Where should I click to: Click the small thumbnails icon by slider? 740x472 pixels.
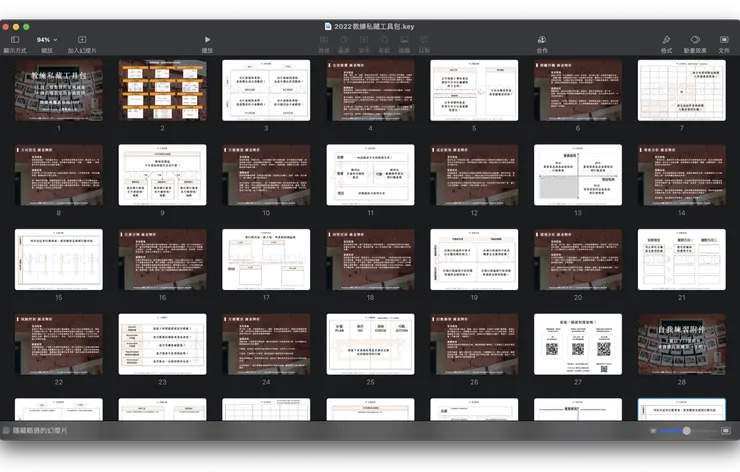(x=653, y=430)
